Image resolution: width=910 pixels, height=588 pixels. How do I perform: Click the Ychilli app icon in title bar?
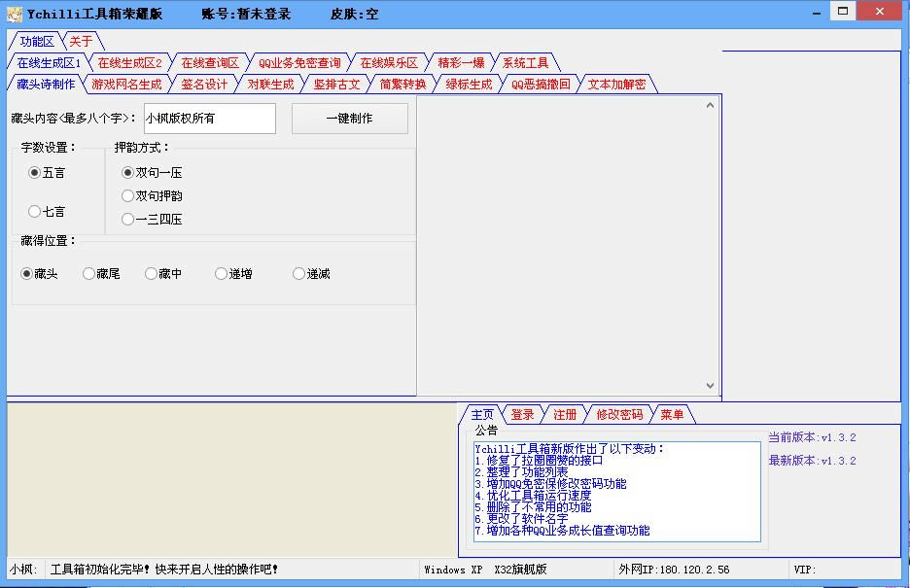(x=15, y=14)
